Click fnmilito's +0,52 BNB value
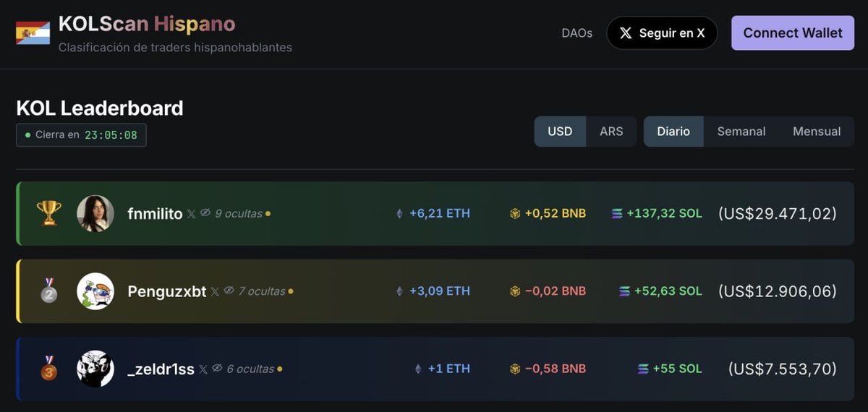Screen dimensions: 868x412 point(556,213)
